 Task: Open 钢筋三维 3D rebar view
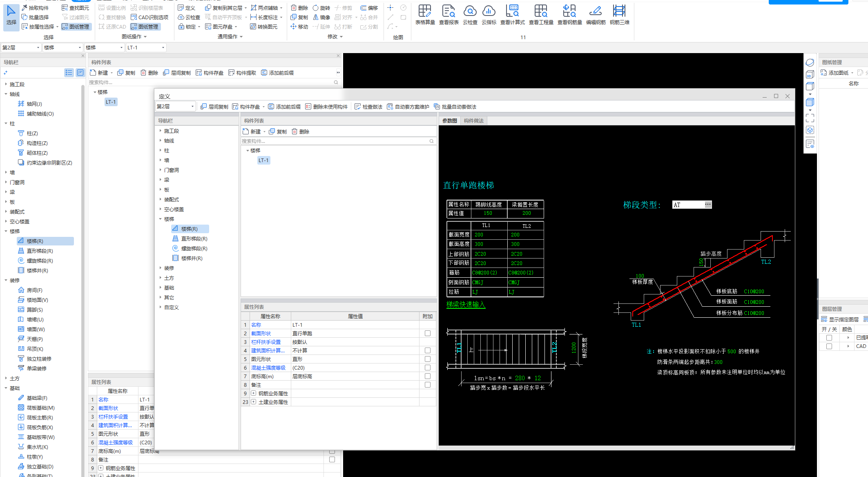(619, 15)
